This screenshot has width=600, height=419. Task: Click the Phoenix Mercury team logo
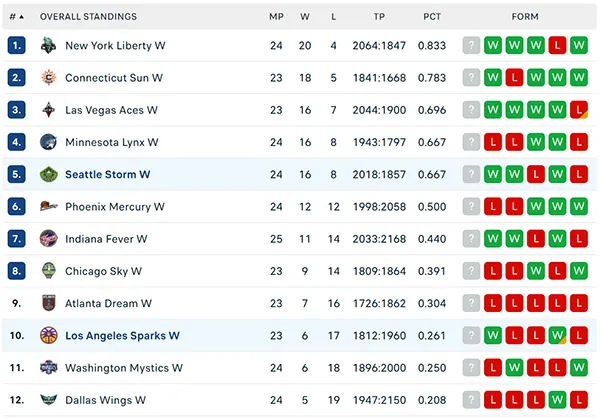point(49,207)
